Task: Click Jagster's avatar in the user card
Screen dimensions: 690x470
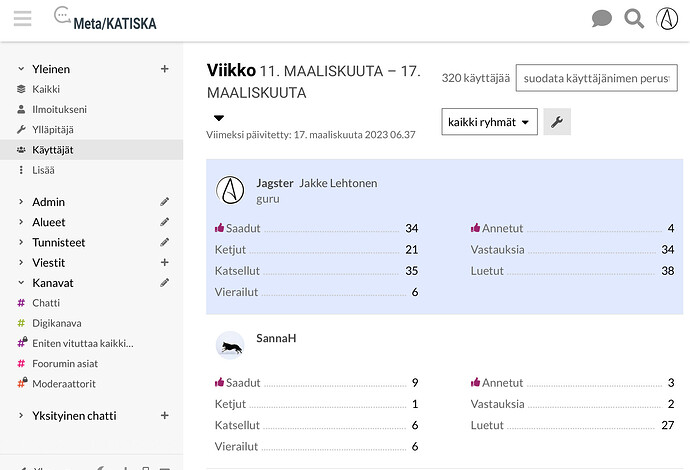Action: [x=230, y=190]
